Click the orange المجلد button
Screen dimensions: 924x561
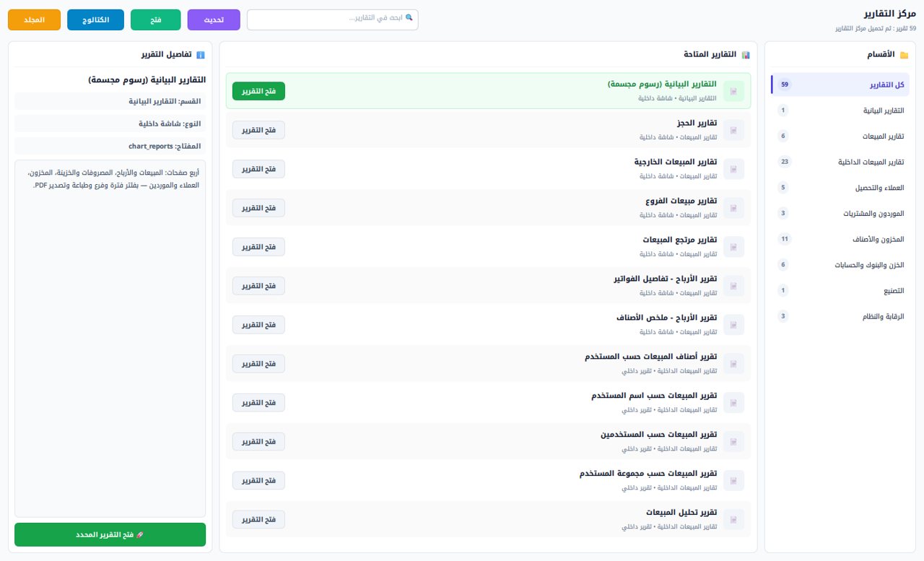tap(35, 19)
